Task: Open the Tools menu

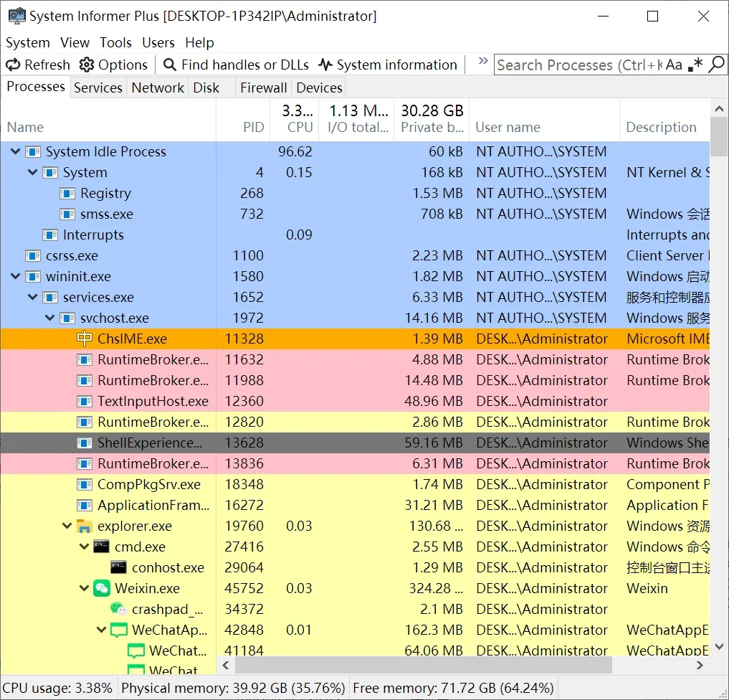Action: tap(115, 42)
